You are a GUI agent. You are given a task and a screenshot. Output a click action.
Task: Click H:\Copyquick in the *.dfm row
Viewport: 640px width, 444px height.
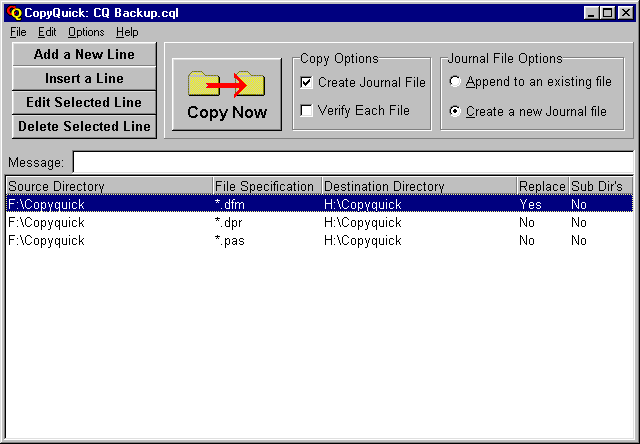click(363, 204)
